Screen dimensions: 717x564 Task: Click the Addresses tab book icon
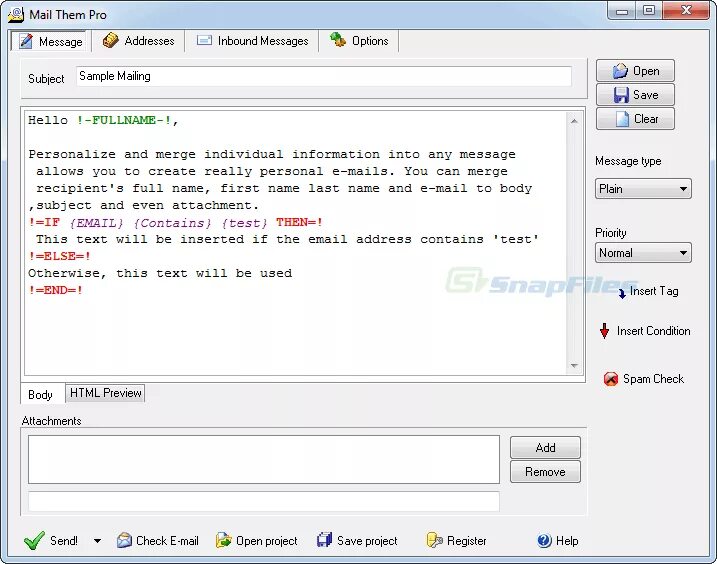pos(110,40)
